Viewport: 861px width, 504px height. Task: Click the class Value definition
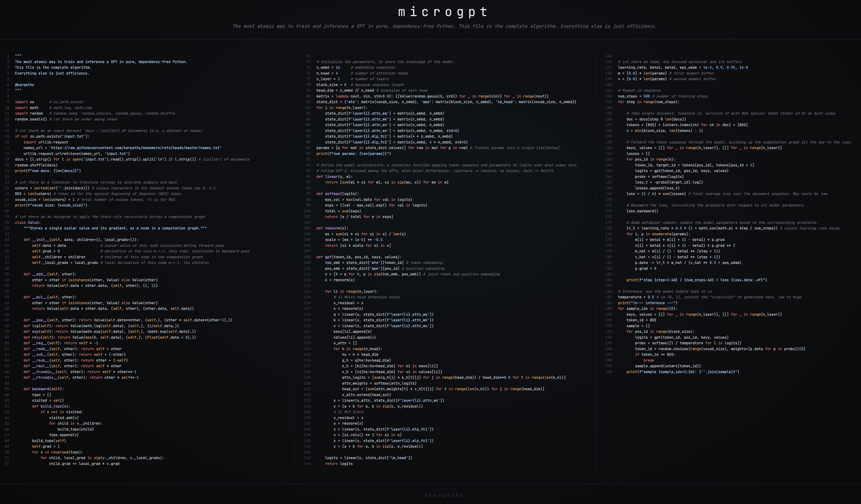click(x=27, y=222)
